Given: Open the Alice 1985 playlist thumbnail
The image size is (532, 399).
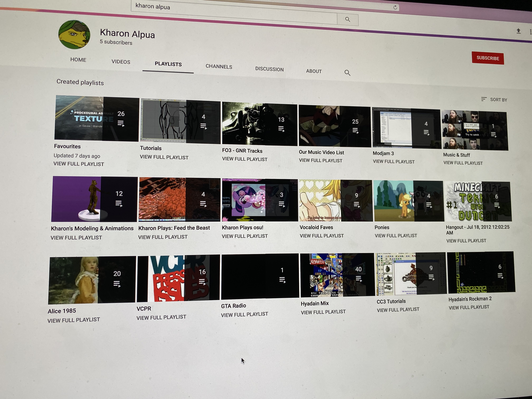Looking at the screenshot, I should 92,280.
